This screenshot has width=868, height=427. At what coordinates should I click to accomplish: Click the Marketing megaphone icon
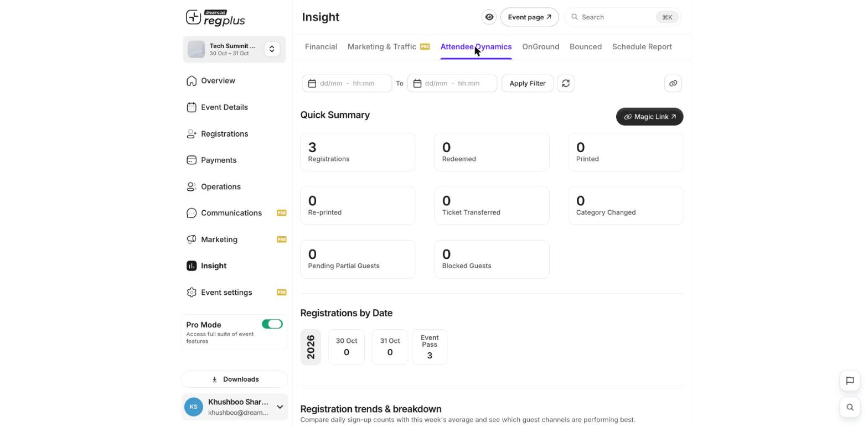click(192, 239)
